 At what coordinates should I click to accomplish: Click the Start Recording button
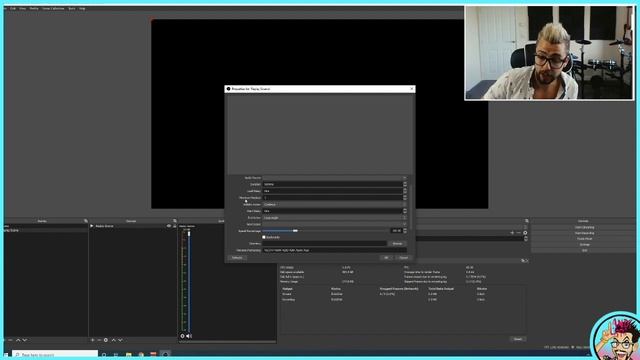(x=584, y=233)
